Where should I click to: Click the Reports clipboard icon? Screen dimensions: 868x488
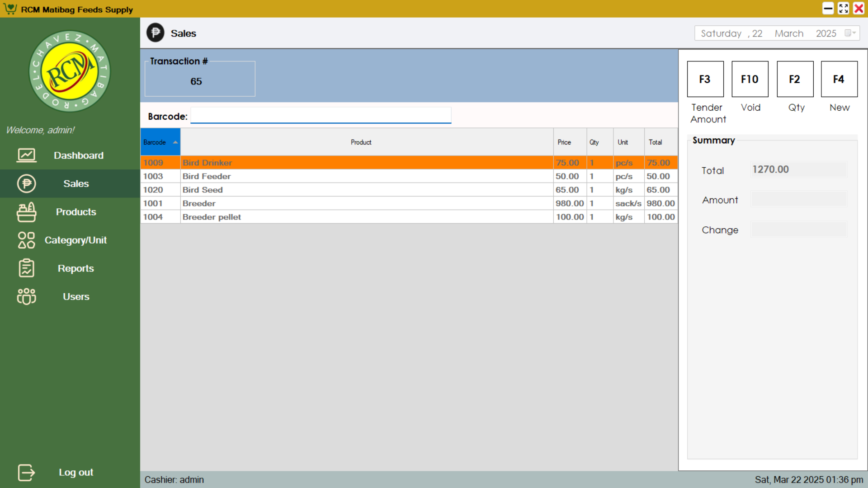(27, 268)
